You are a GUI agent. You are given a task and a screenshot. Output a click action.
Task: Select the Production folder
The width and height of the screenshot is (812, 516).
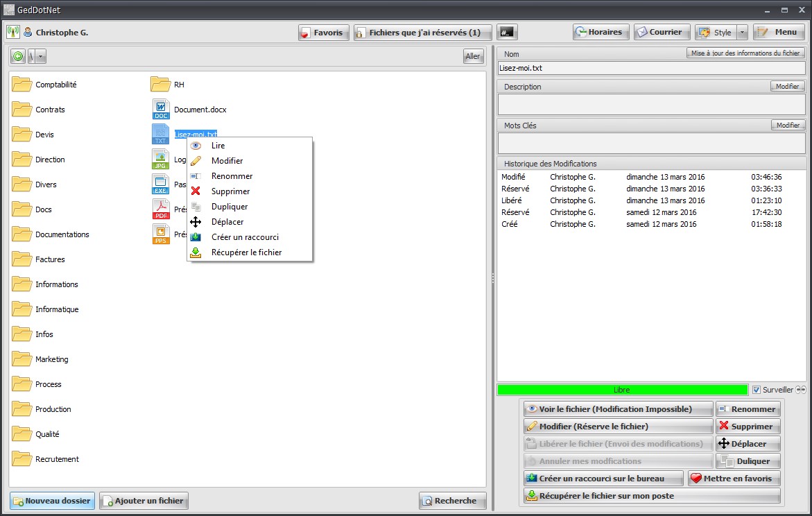pos(42,409)
